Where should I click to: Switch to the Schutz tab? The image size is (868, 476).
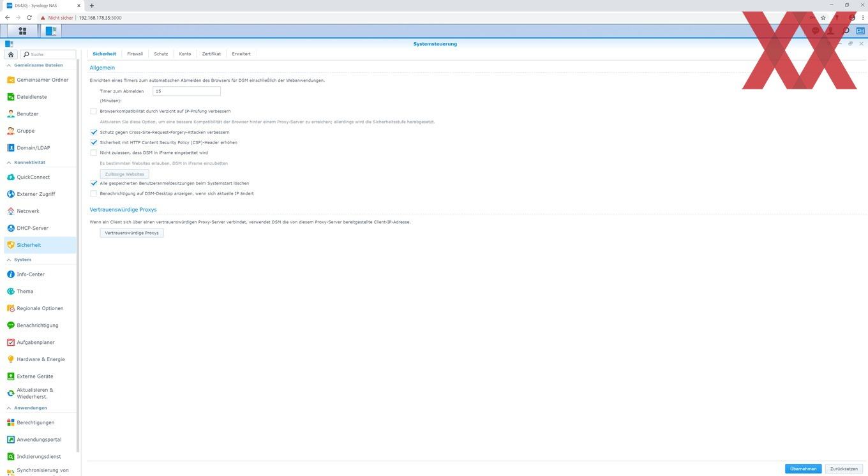(161, 54)
